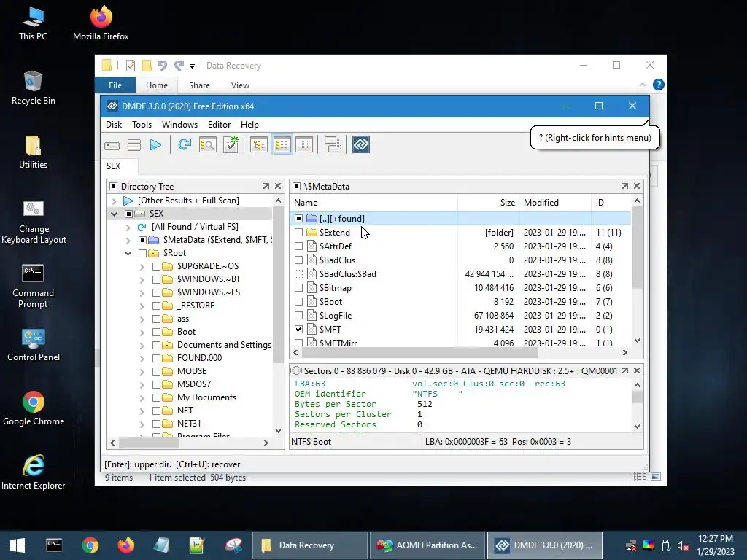This screenshot has height=560, width=747.
Task: Sort file list by Name column
Action: (x=374, y=203)
